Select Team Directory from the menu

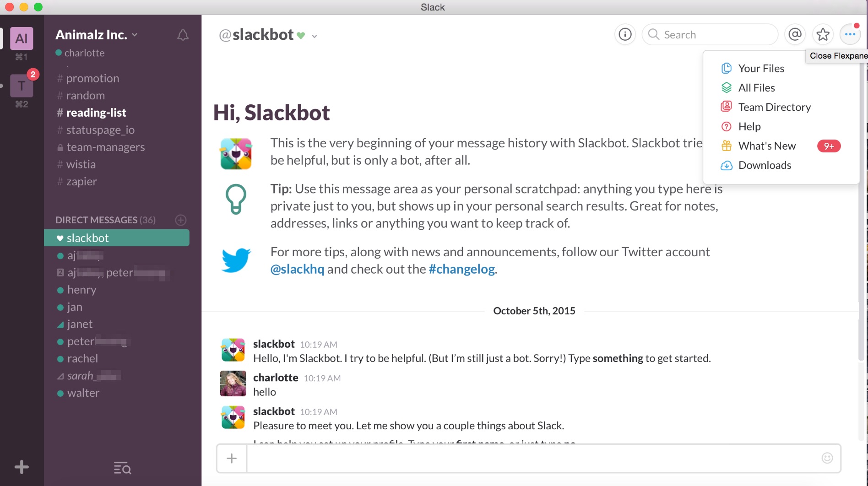(x=774, y=107)
